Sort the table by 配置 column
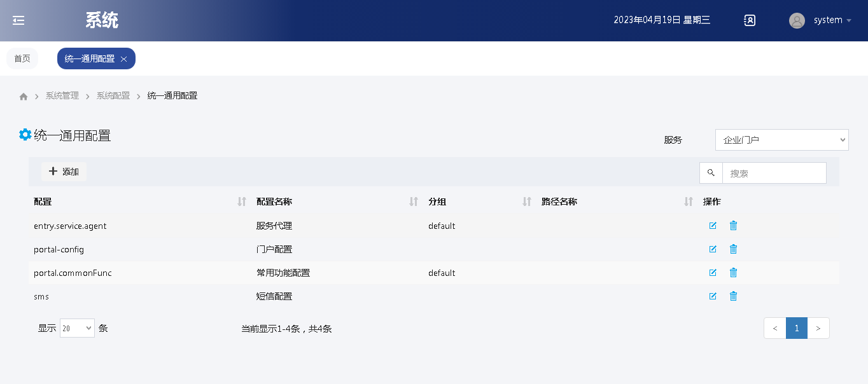The image size is (868, 384). point(241,202)
